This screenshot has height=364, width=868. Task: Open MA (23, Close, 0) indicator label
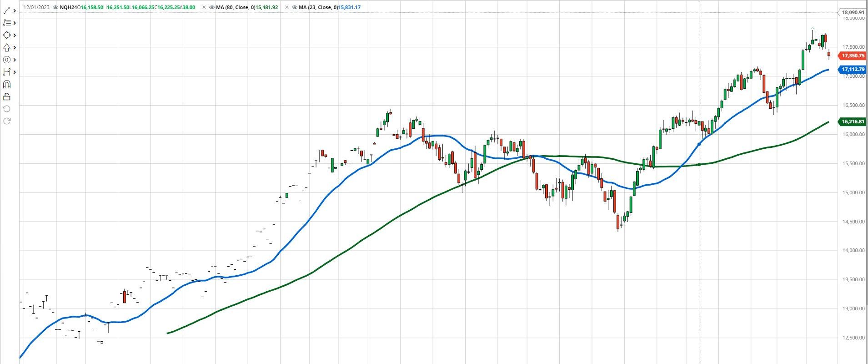pos(318,7)
